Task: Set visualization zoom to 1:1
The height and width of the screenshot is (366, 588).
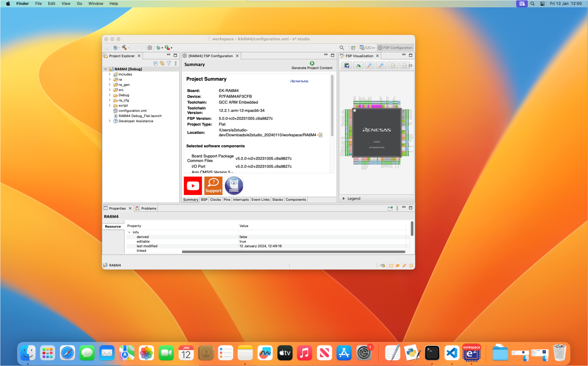Action: pos(393,65)
